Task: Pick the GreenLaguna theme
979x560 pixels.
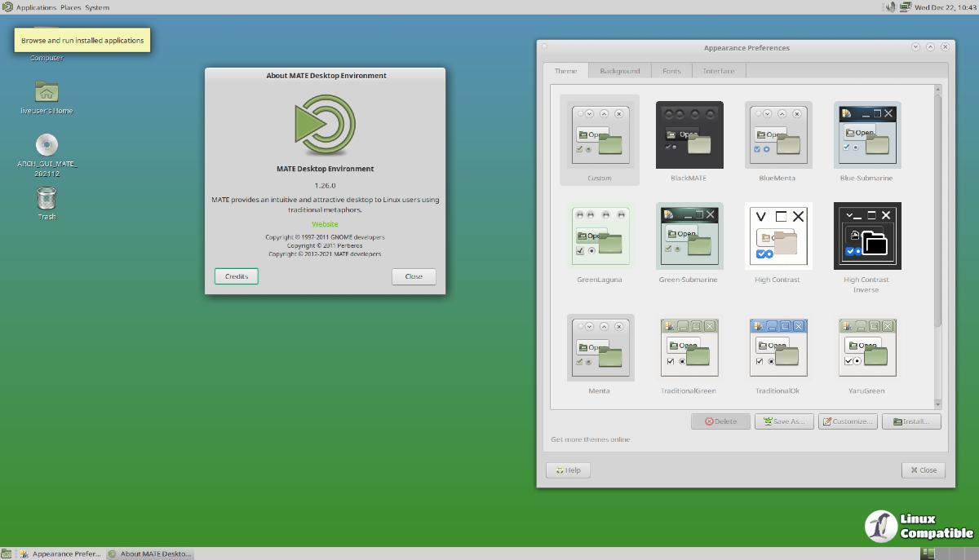Action: pyautogui.click(x=600, y=236)
